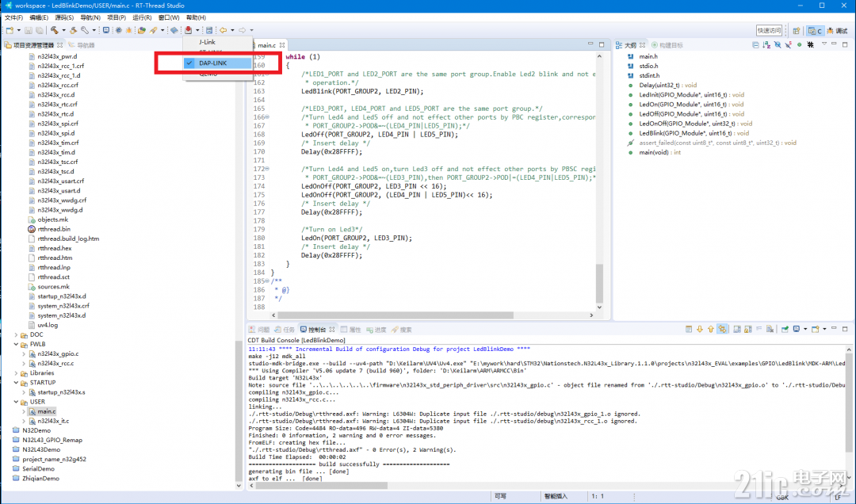Collapse the USER folder
856x504 pixels.
(16, 402)
